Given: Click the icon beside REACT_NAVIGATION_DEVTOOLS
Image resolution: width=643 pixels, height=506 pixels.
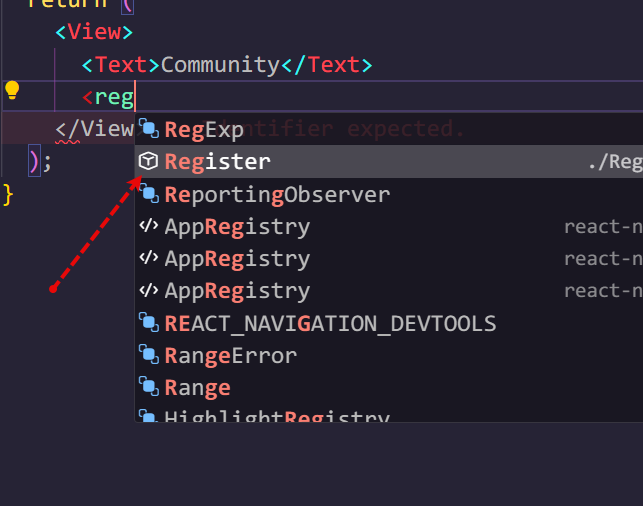Looking at the screenshot, I should click(x=149, y=322).
